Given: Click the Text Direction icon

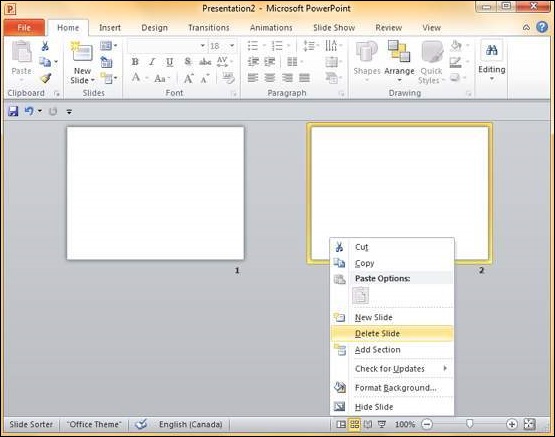Looking at the screenshot, I should click(331, 45).
